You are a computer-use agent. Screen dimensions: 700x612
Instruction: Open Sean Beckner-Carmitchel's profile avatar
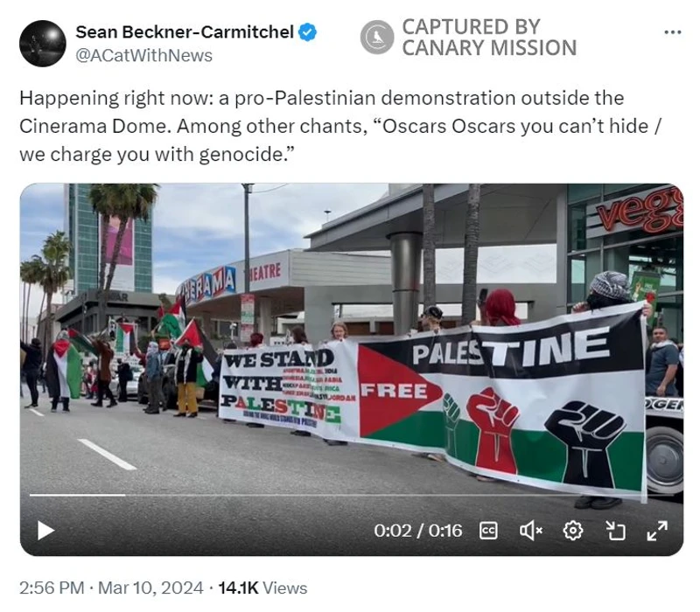pos(43,43)
